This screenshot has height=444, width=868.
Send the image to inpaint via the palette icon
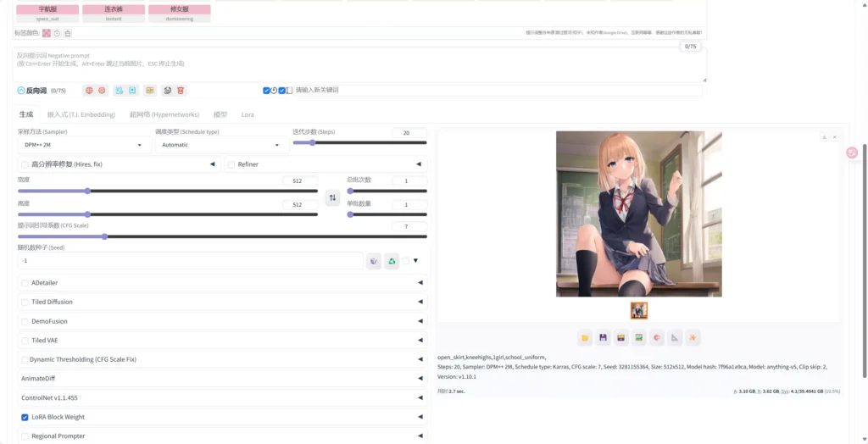pyautogui.click(x=657, y=337)
